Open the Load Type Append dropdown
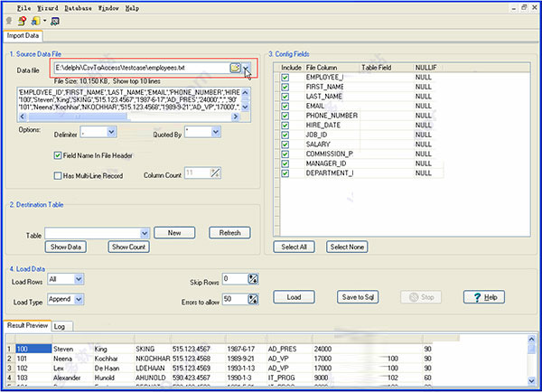This screenshot has width=542, height=392. point(79,298)
